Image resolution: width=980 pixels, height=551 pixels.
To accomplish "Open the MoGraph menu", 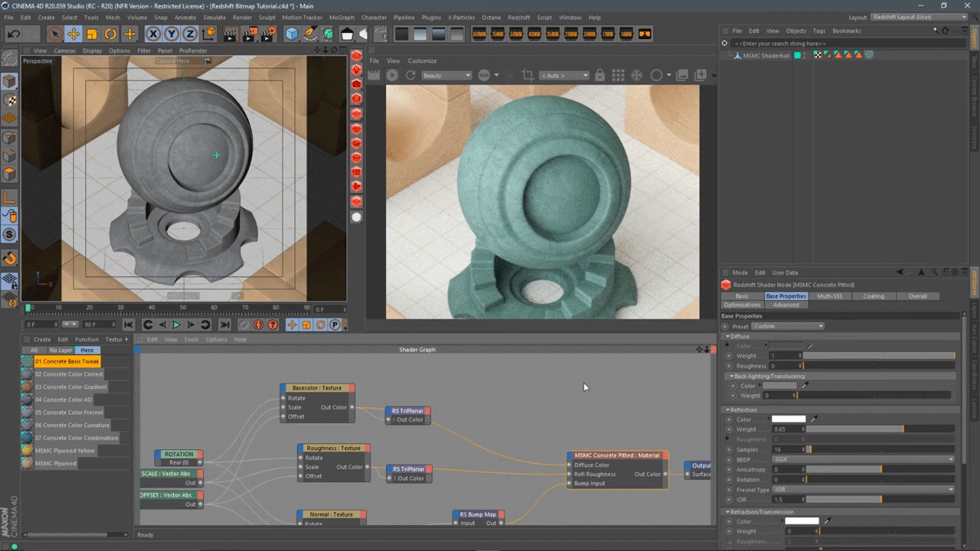I will coord(341,17).
